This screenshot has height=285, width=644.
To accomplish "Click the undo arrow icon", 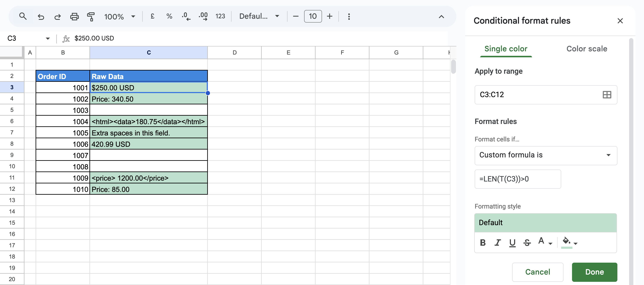I will pos(41,16).
